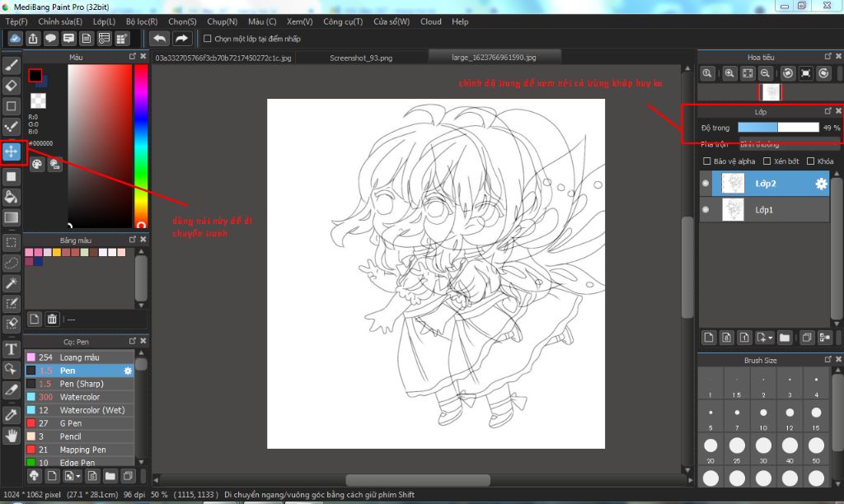844x504 pixels.
Task: Click the Undo arrow in toolbar
Action: (x=159, y=38)
